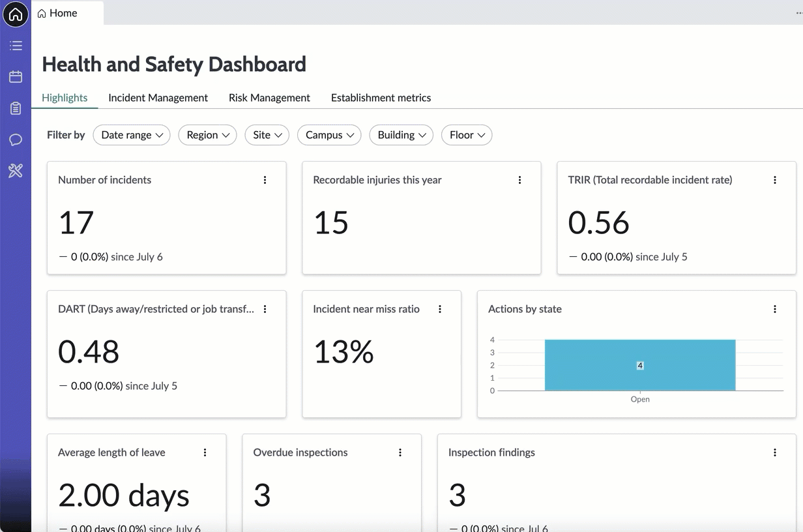
Task: Click the Average length of leave title
Action: [x=111, y=452]
